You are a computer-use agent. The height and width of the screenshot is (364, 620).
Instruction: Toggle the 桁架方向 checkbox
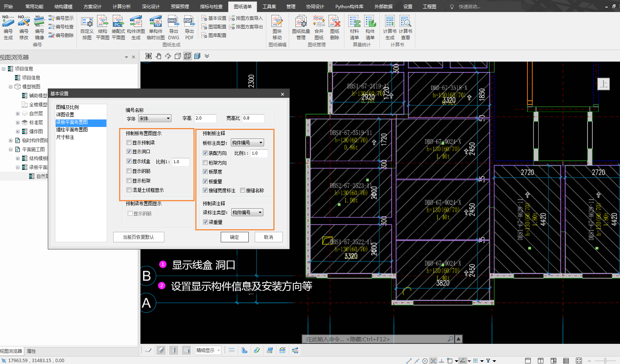pyautogui.click(x=205, y=163)
